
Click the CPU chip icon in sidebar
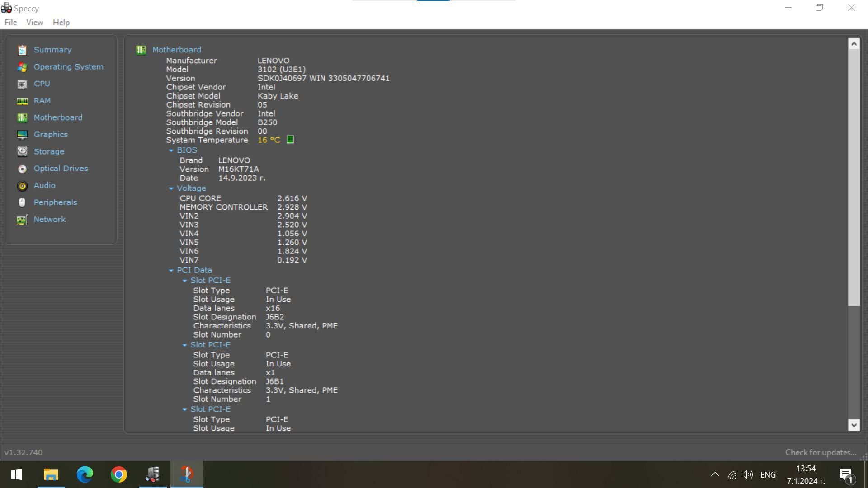tap(22, 84)
